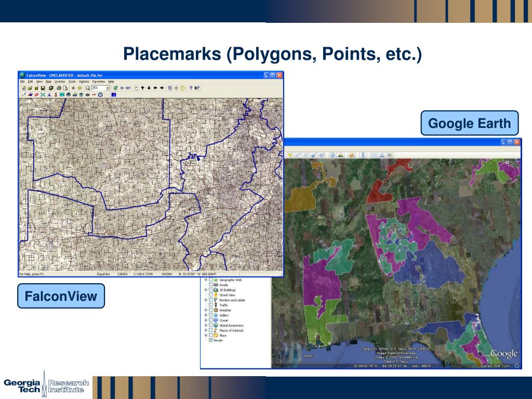This screenshot has height=399, width=532.
Task: Select the Ocean layer label
Action: tap(223, 320)
